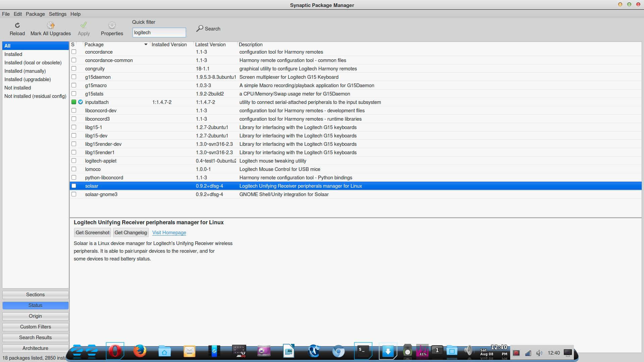Click the Package column sort arrow
The height and width of the screenshot is (362, 644).
click(x=146, y=45)
